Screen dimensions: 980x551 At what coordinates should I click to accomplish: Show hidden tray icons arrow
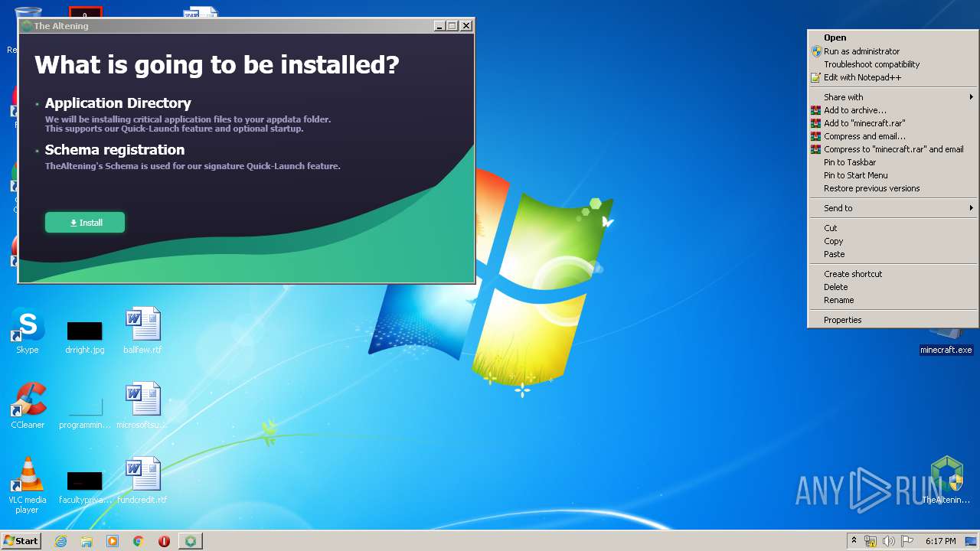(x=854, y=541)
